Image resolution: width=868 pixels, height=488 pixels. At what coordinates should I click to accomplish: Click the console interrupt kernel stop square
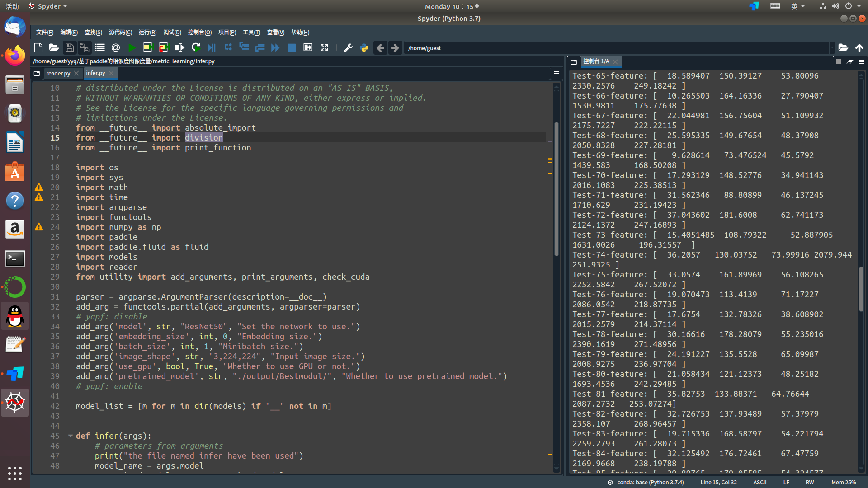[x=839, y=62]
